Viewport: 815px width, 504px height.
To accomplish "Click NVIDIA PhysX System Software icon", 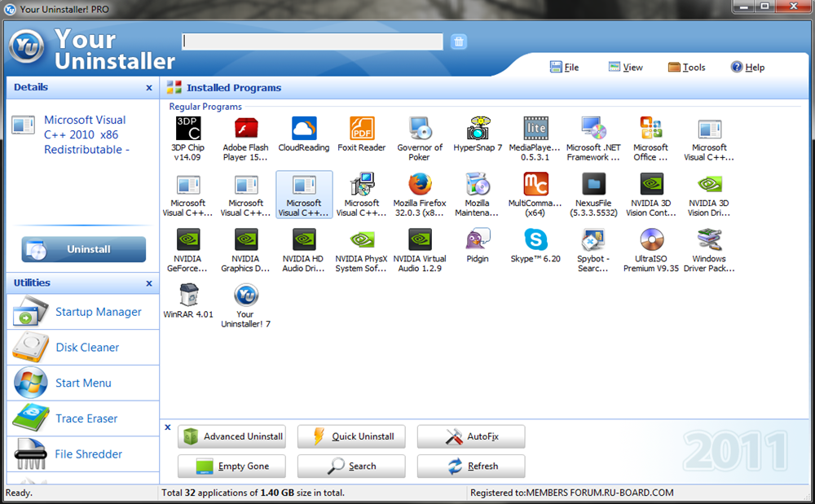I will [x=362, y=240].
